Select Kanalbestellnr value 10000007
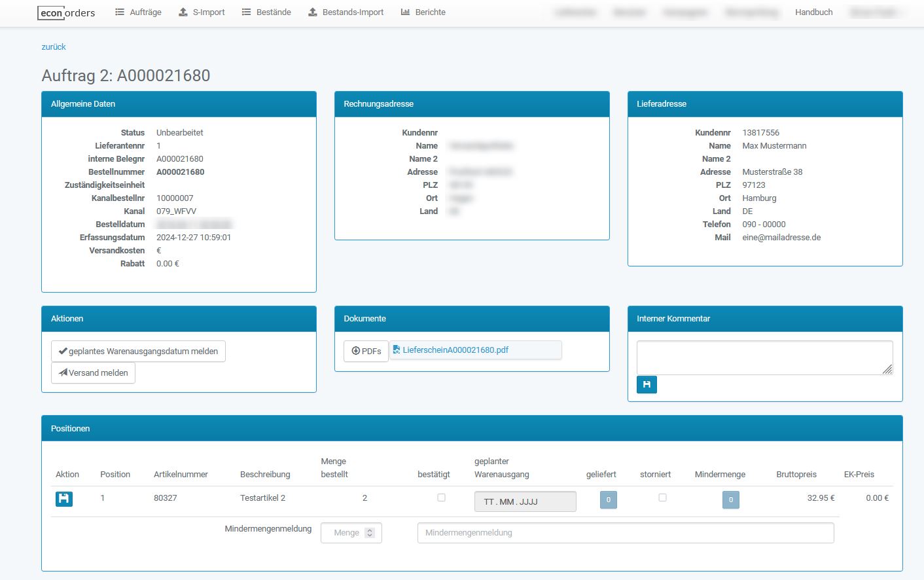This screenshot has width=924, height=580. tap(175, 198)
